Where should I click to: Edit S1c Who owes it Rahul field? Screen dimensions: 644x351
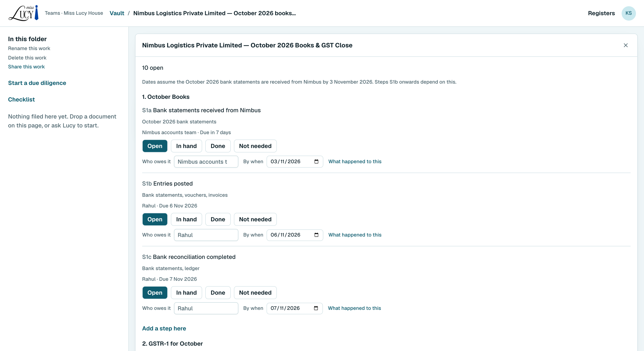(x=206, y=308)
